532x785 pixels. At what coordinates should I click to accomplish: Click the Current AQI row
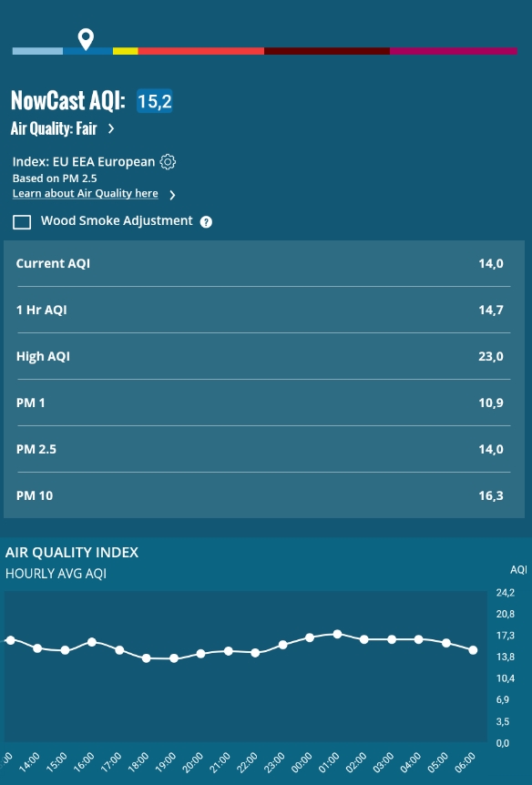(x=264, y=263)
